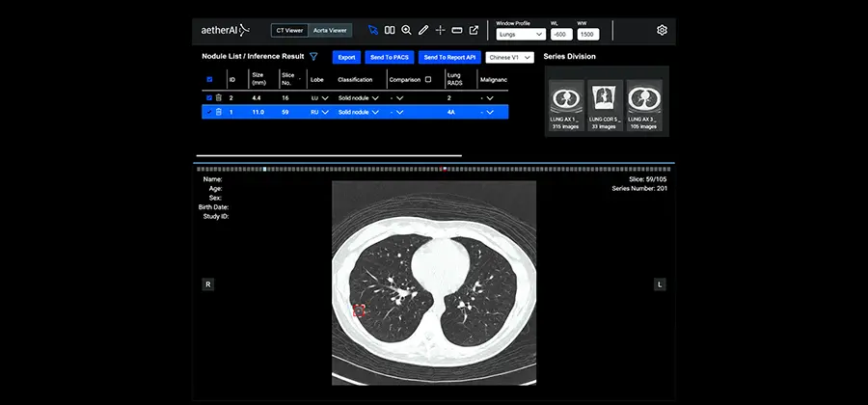Click the Size (mm) column header
Viewport: 868px width, 405px height.
coord(258,79)
